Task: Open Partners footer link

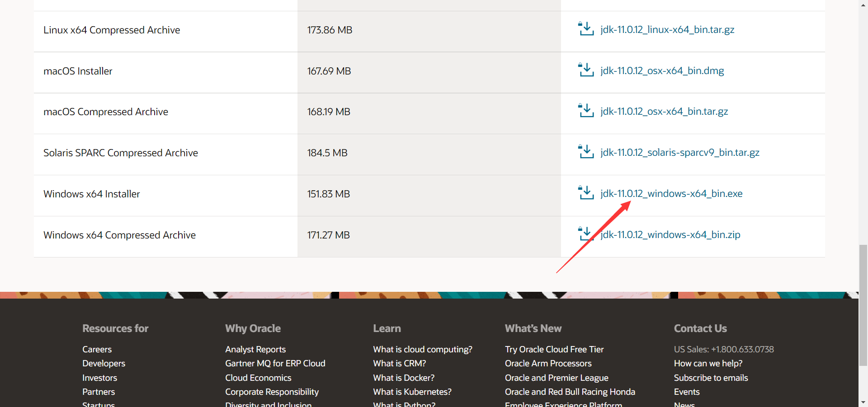Action: click(x=99, y=392)
